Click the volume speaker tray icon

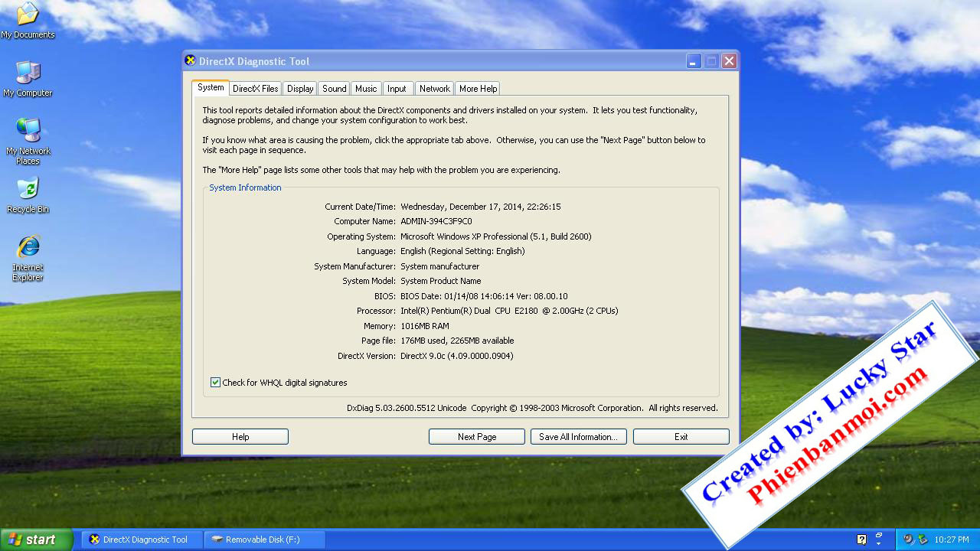point(908,540)
